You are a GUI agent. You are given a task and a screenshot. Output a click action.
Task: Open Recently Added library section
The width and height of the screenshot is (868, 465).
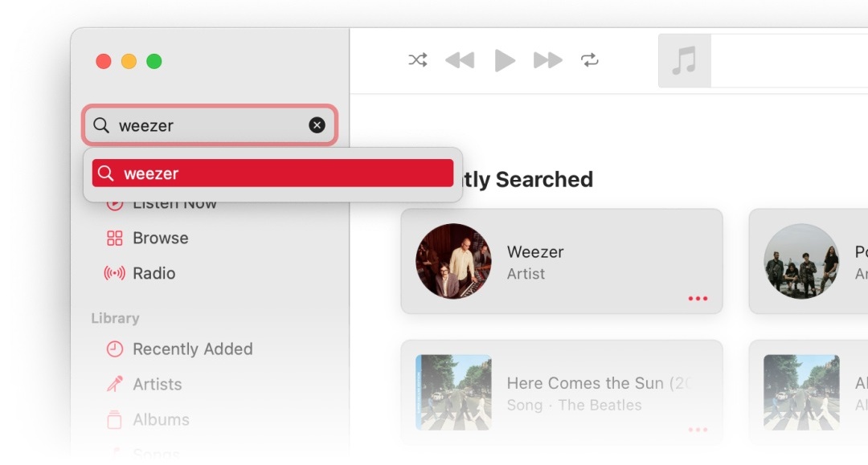[192, 349]
